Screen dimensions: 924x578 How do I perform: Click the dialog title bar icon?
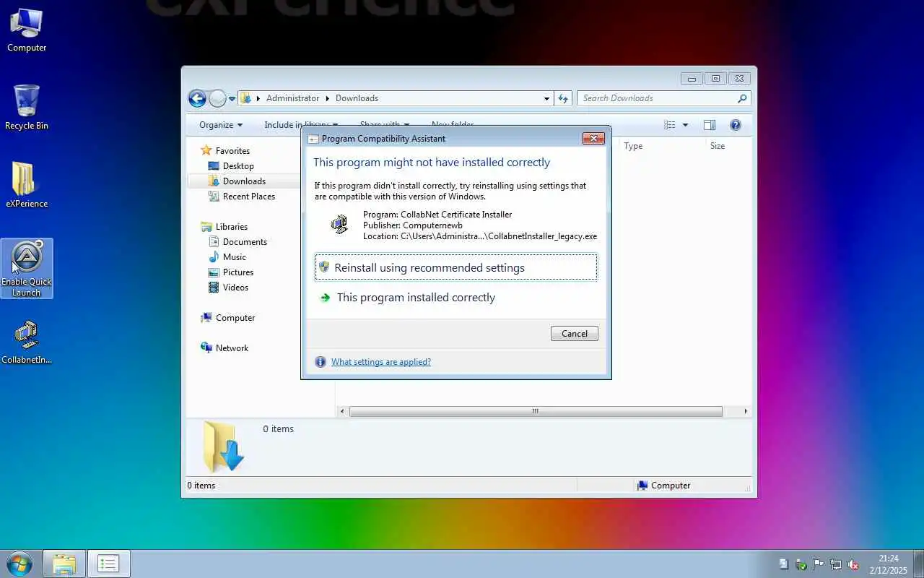(313, 139)
